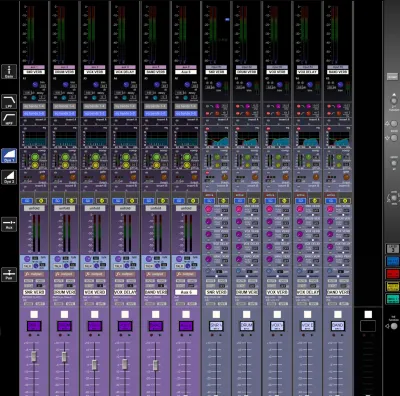
Task: Select the Gain function icon in left sidebar
Action: click(9, 72)
